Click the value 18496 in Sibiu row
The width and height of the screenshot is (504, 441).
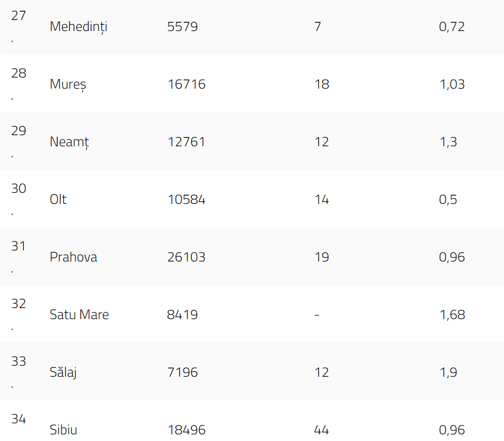pos(186,430)
